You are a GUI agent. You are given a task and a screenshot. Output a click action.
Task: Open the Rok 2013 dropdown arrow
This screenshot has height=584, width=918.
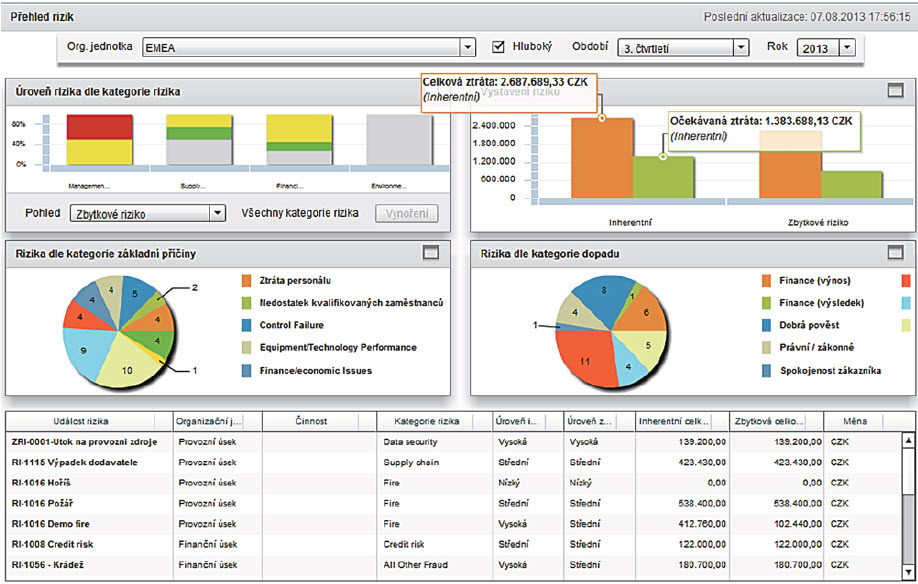[x=847, y=47]
